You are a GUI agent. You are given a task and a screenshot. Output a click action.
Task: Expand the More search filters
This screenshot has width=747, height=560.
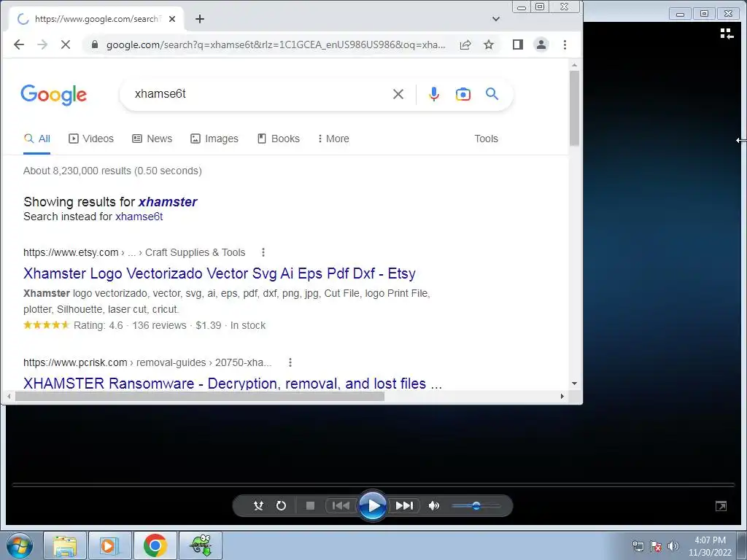[333, 139]
